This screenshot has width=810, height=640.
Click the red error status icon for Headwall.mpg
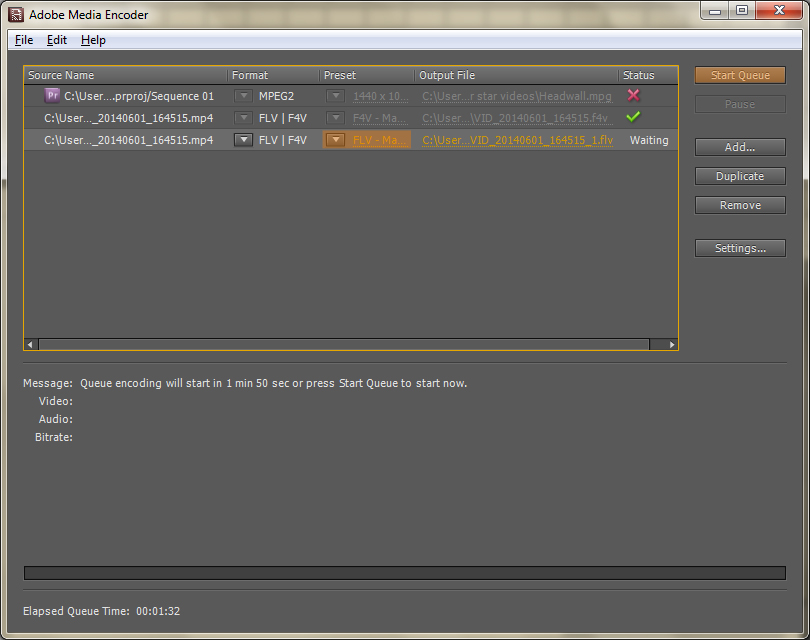point(633,95)
